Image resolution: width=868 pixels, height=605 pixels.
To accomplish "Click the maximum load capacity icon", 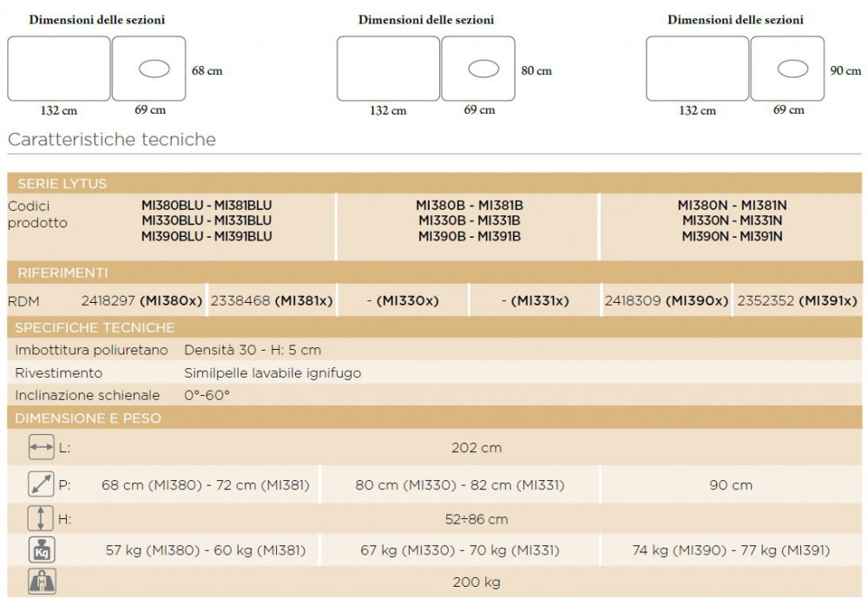I will (x=42, y=582).
